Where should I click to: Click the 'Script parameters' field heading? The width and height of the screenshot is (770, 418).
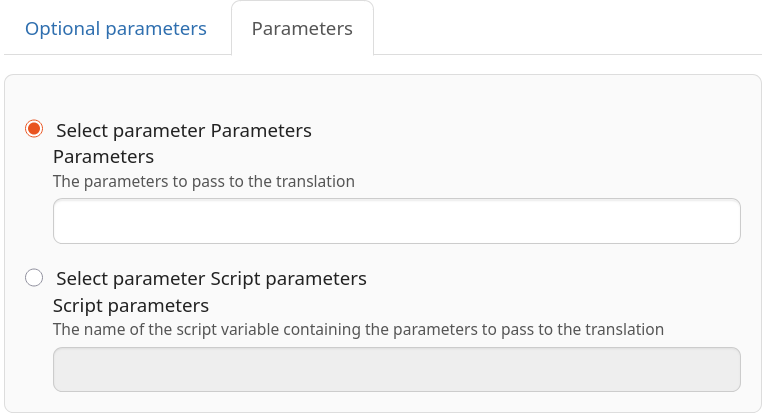(x=130, y=305)
